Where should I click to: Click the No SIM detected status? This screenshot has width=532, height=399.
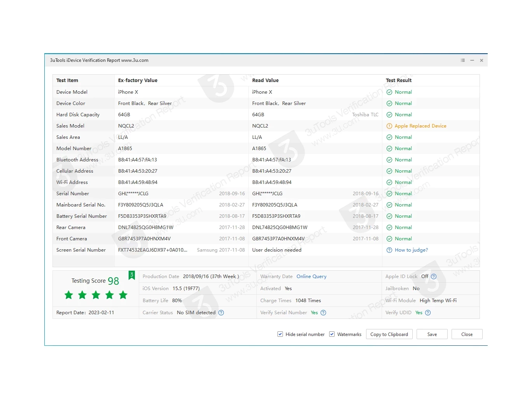tap(196, 313)
